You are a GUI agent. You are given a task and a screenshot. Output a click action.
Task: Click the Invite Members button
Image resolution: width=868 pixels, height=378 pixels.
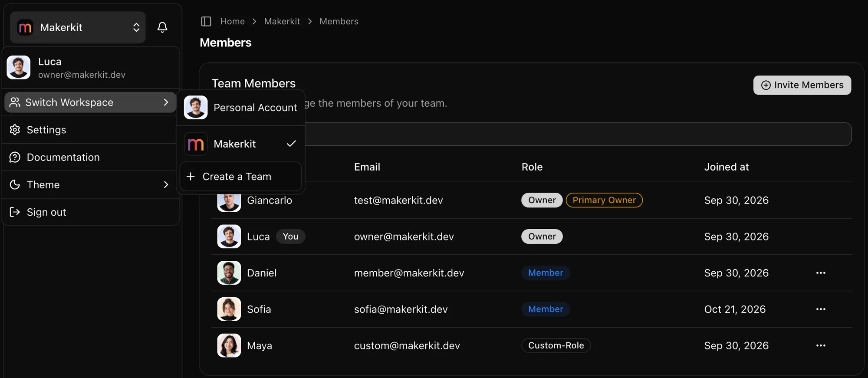point(802,85)
